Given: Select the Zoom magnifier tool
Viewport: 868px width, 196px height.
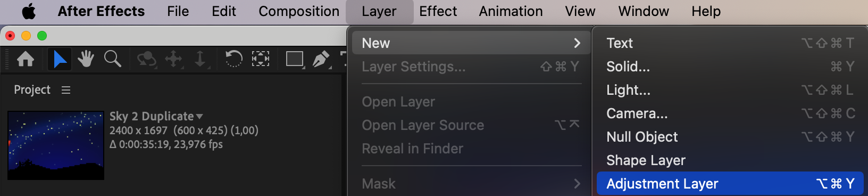Looking at the screenshot, I should pyautogui.click(x=113, y=59).
